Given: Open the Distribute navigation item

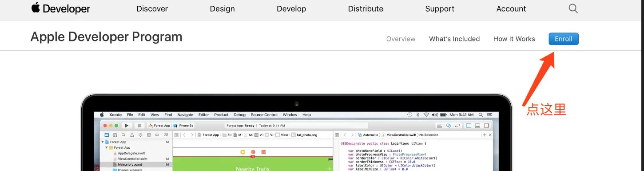Looking at the screenshot, I should click(366, 8).
